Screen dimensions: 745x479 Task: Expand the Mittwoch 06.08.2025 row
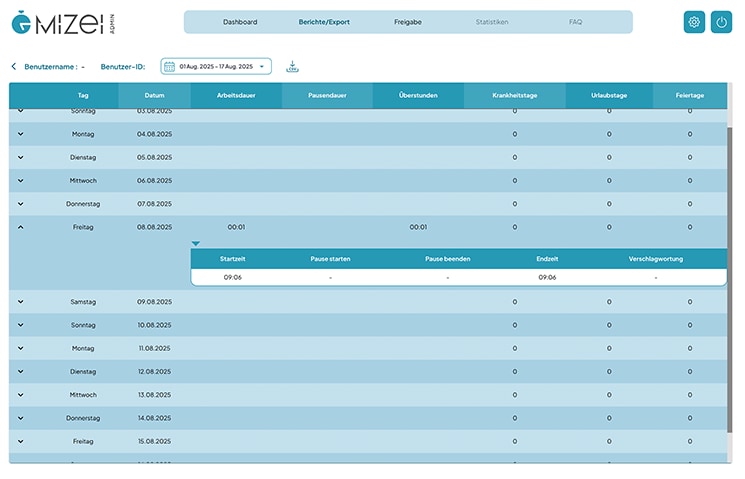click(21, 180)
